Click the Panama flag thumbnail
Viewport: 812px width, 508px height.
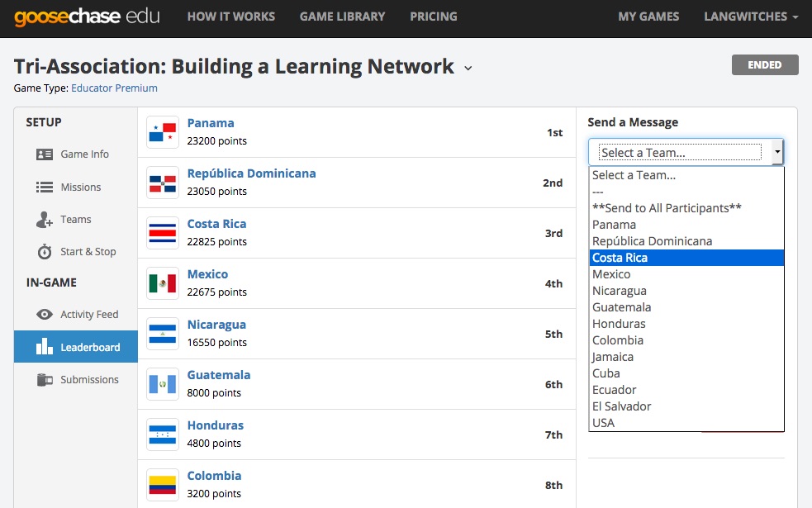pyautogui.click(x=163, y=132)
